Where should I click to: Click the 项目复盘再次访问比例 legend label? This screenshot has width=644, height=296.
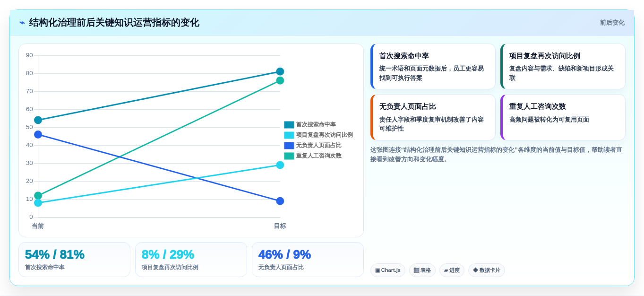click(325, 135)
